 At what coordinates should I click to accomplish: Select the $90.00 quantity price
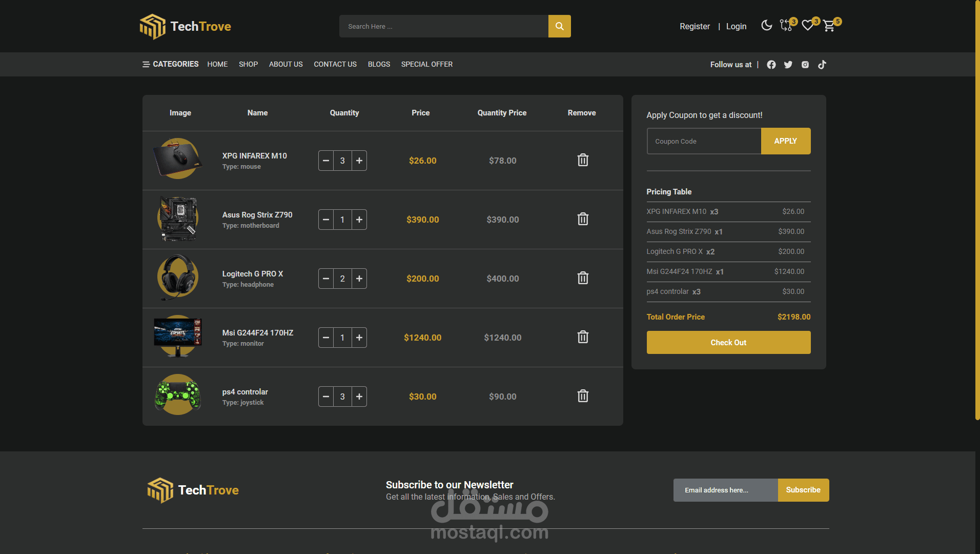[x=503, y=397]
